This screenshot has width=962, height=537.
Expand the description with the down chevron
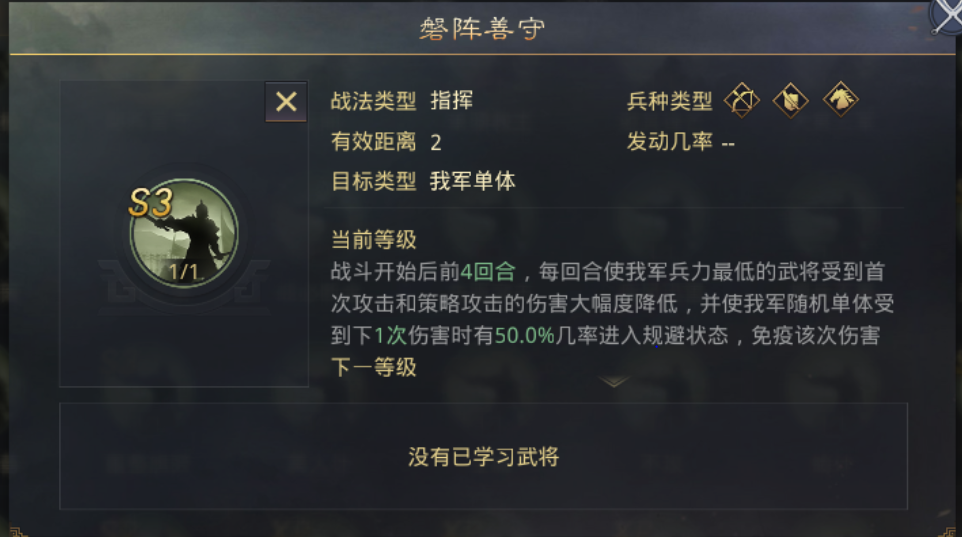[x=614, y=382]
